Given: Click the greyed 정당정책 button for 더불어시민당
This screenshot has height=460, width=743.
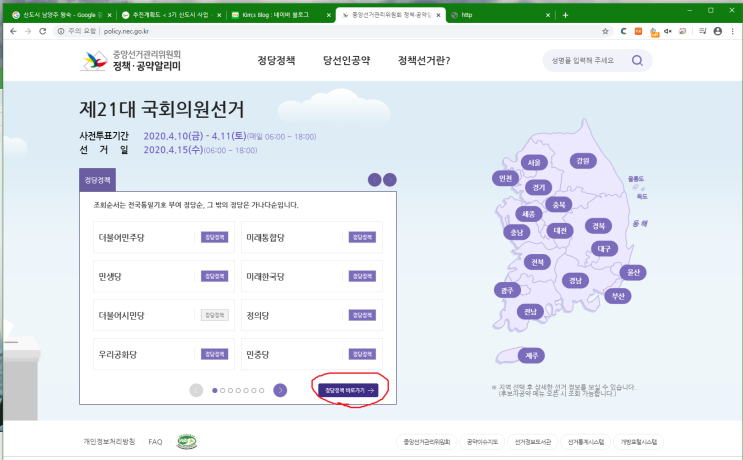Looking at the screenshot, I should [215, 315].
